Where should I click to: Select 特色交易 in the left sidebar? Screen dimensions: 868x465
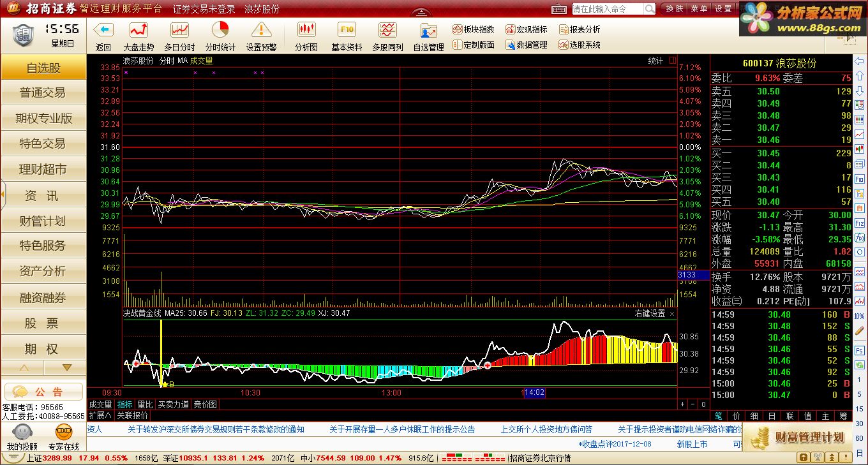(x=43, y=144)
